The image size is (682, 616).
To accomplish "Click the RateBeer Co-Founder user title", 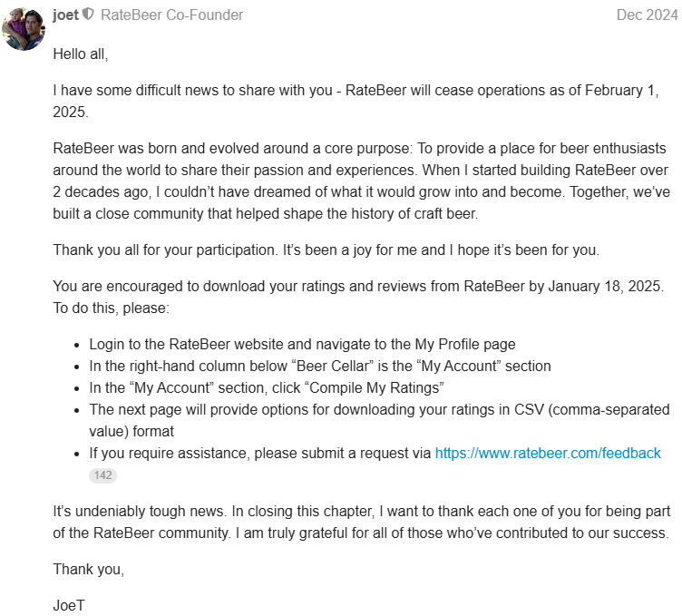I will click(171, 15).
